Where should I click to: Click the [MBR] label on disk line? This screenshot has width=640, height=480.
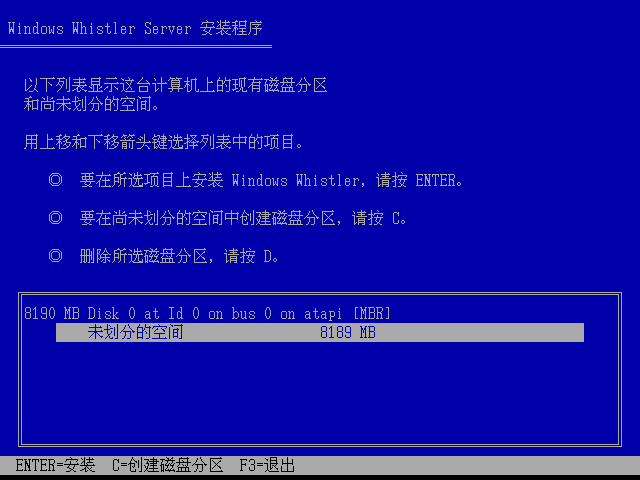tap(371, 313)
